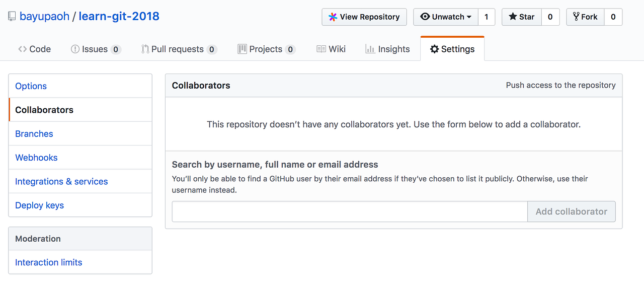The width and height of the screenshot is (644, 290).
Task: Click the collaborator search input field
Action: tap(349, 211)
